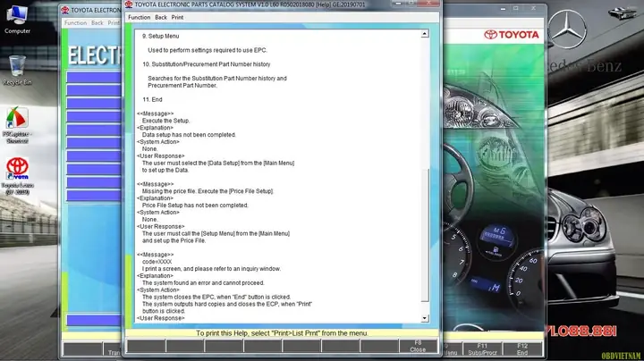Open the Computer desktop icon
This screenshot has height=361, width=644.
17,20
